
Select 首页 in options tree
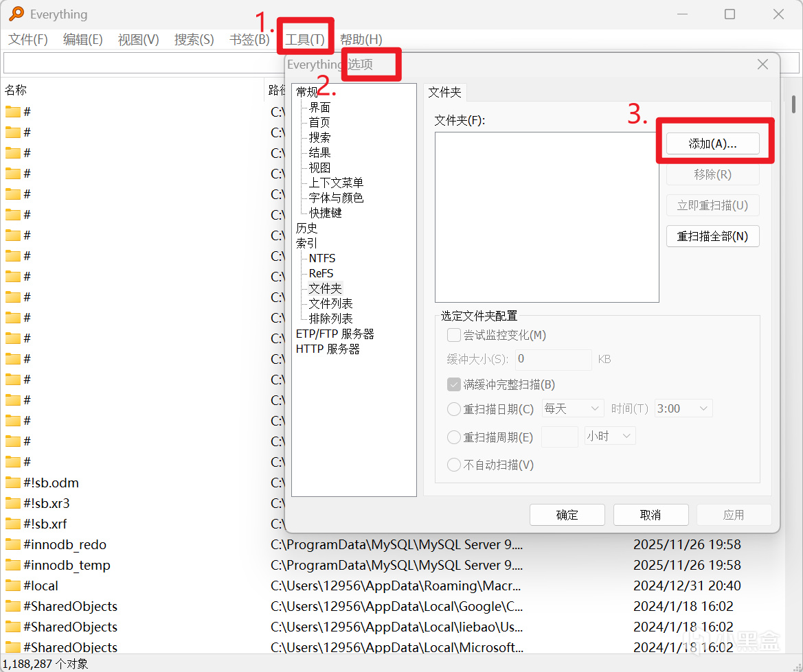point(319,122)
